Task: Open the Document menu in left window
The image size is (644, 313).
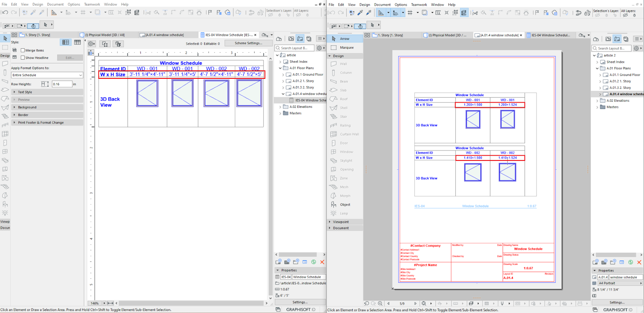Action: [x=56, y=4]
